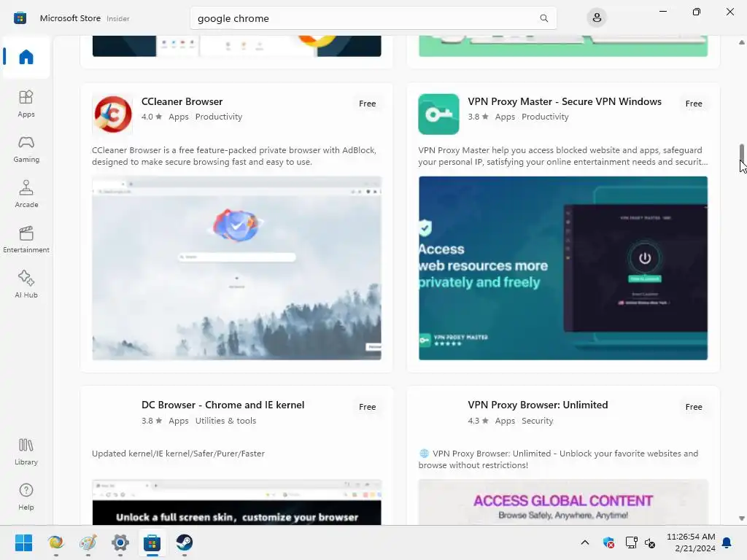Click the search magnifier icon

(543, 18)
